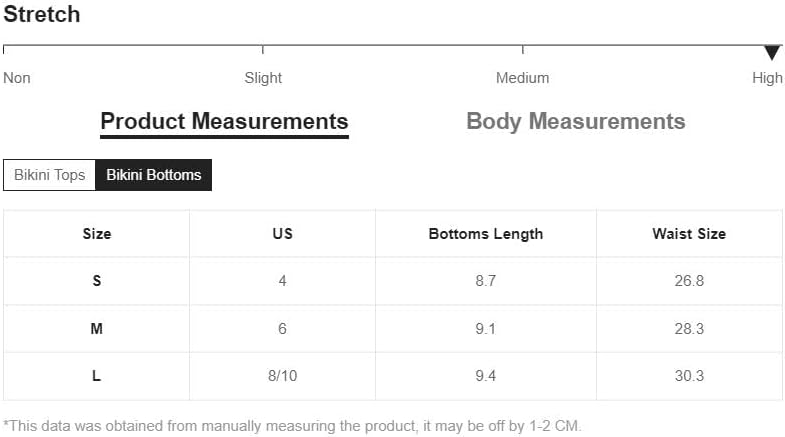Select the size L row label
The image size is (785, 437).
click(97, 376)
